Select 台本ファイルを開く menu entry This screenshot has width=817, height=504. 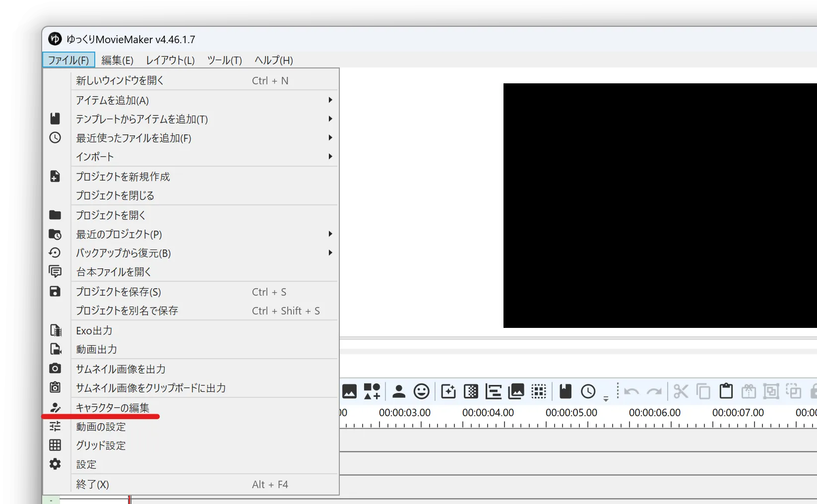191,272
